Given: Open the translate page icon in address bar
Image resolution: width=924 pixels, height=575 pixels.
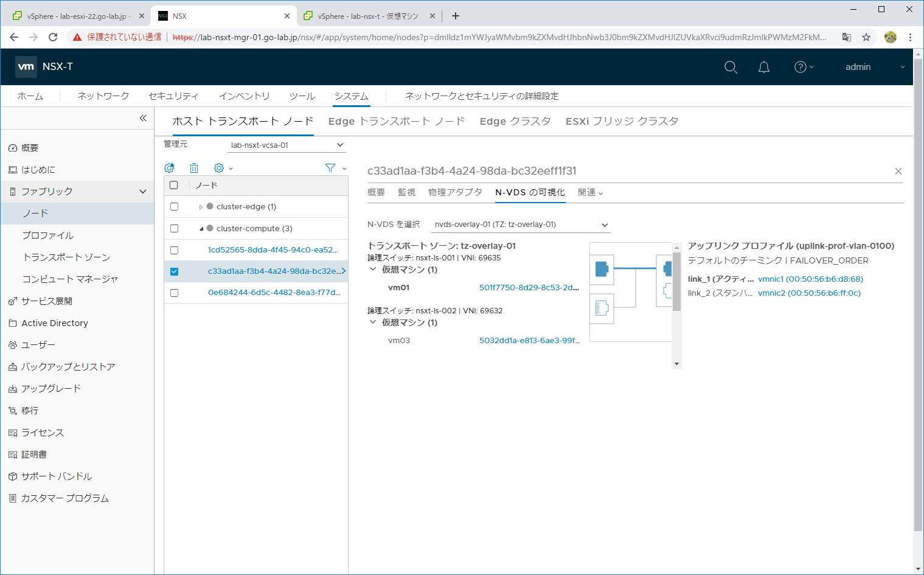Looking at the screenshot, I should (x=846, y=37).
